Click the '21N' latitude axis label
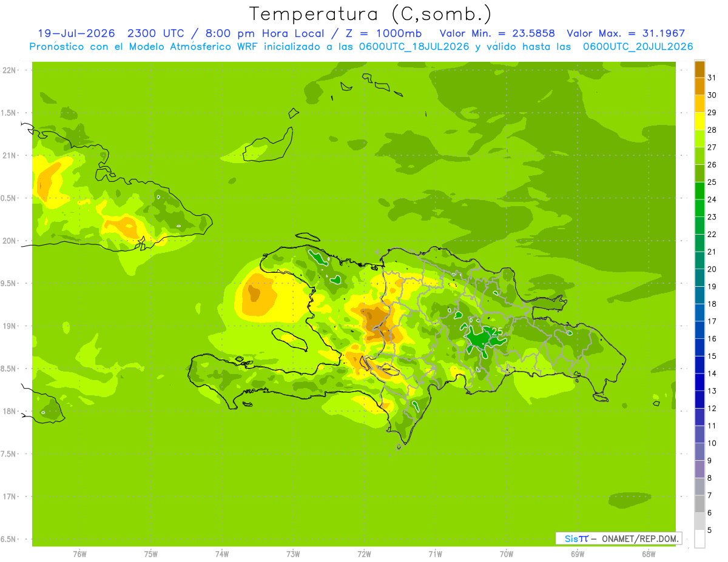Image resolution: width=728 pixels, height=562 pixels. [x=10, y=155]
